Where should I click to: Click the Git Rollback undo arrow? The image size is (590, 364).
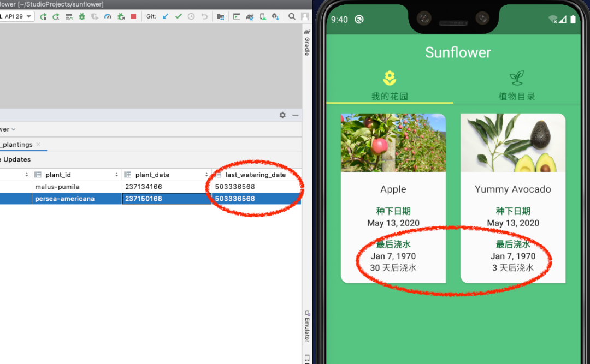[204, 16]
